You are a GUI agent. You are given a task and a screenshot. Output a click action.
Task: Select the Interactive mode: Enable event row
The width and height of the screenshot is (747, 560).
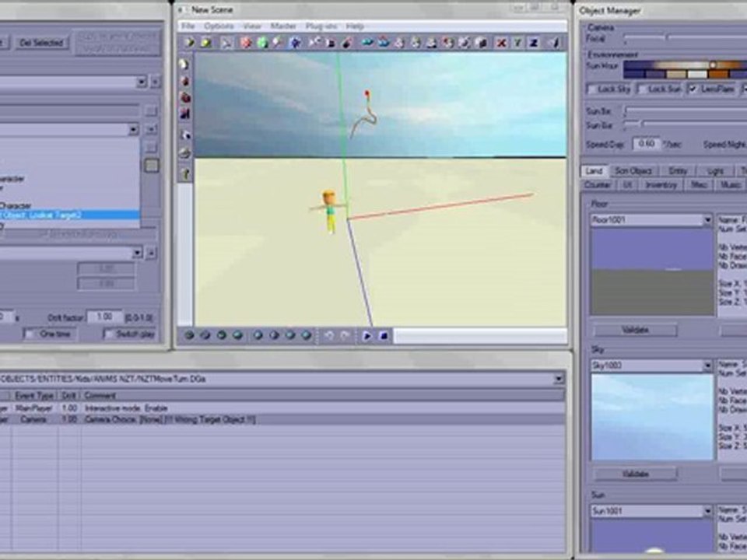[282, 408]
